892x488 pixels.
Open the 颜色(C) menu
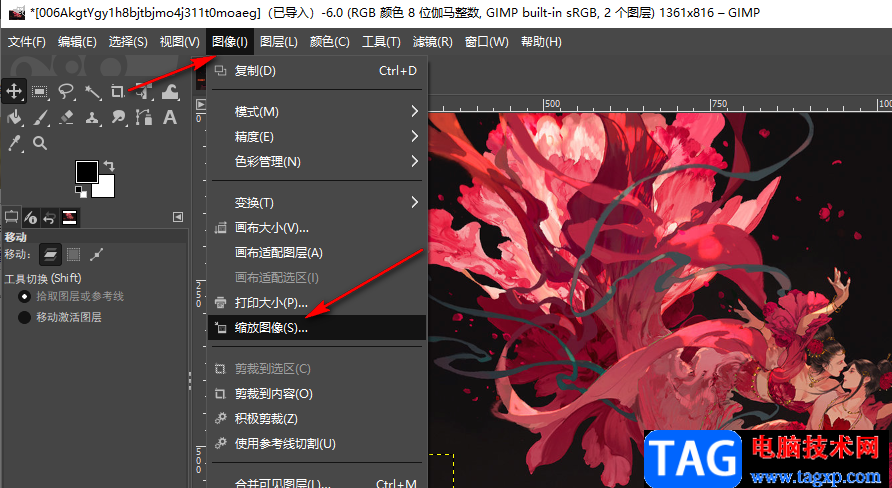pos(330,42)
